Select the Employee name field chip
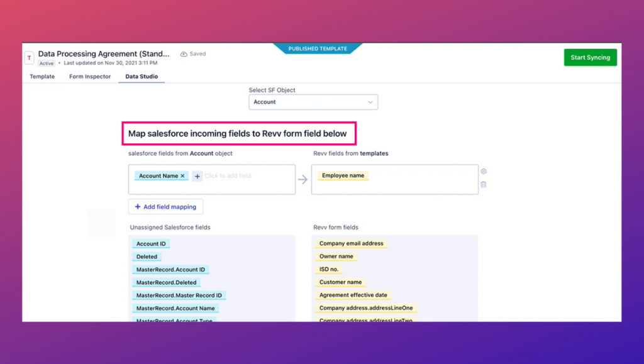 pos(343,175)
